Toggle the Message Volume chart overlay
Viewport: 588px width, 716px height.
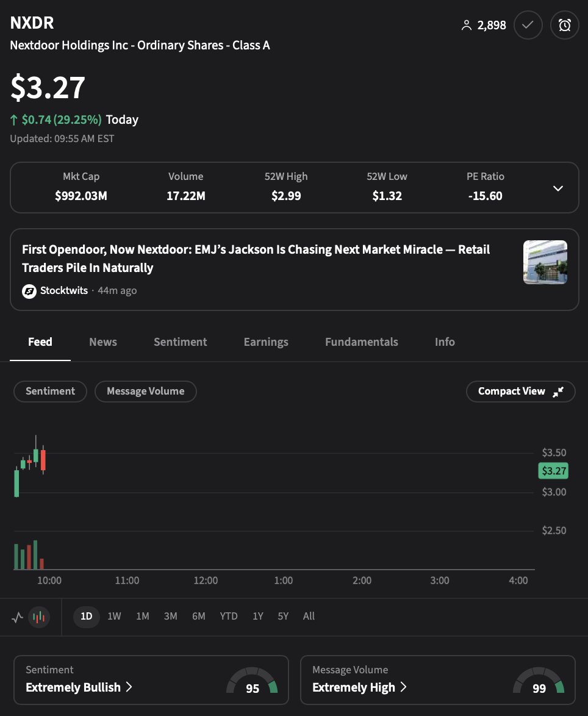coord(146,391)
